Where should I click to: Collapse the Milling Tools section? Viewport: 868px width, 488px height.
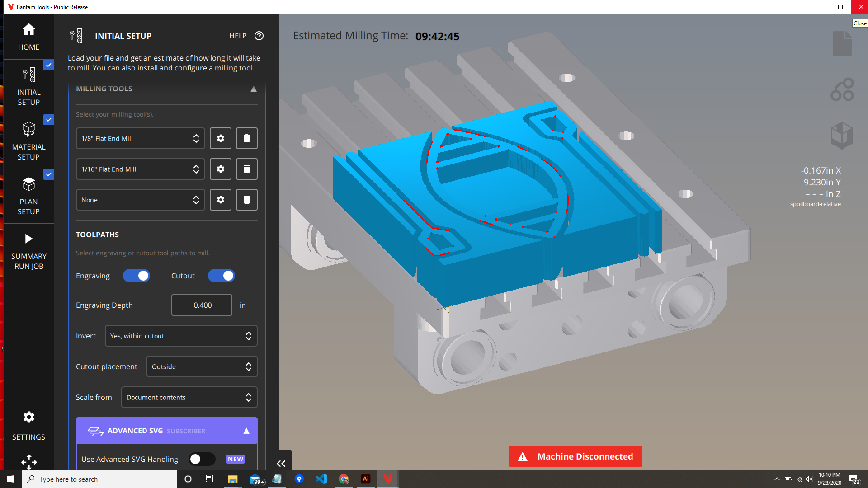pyautogui.click(x=254, y=89)
